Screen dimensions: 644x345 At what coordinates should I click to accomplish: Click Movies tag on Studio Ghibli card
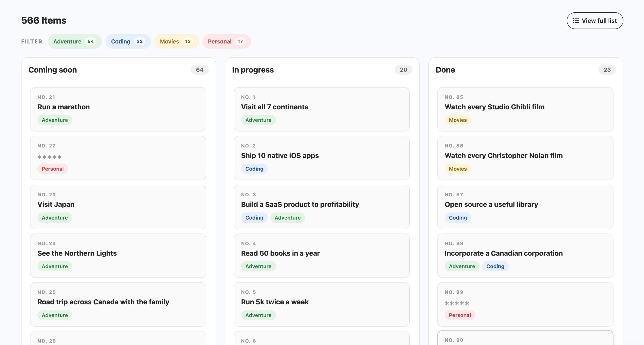tap(458, 120)
